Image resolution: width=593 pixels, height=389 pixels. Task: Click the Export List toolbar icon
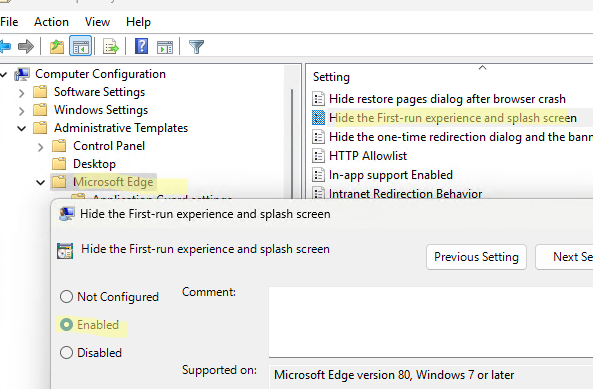pos(111,46)
